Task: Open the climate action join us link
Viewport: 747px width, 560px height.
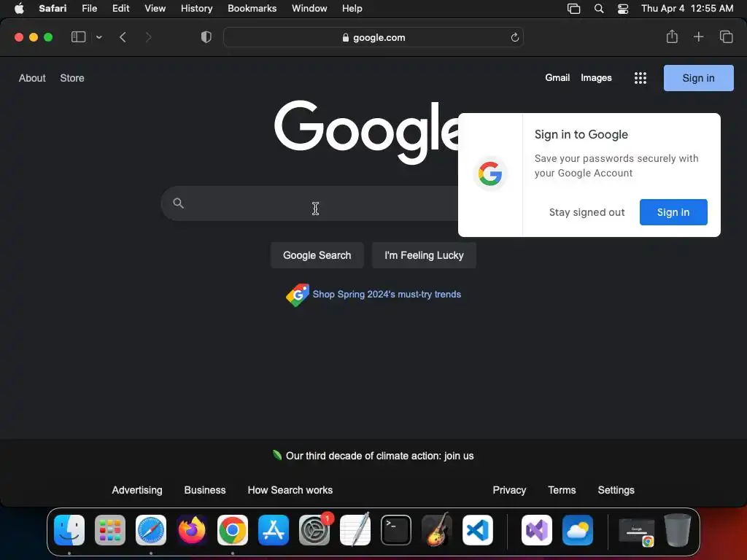Action: pos(379,456)
